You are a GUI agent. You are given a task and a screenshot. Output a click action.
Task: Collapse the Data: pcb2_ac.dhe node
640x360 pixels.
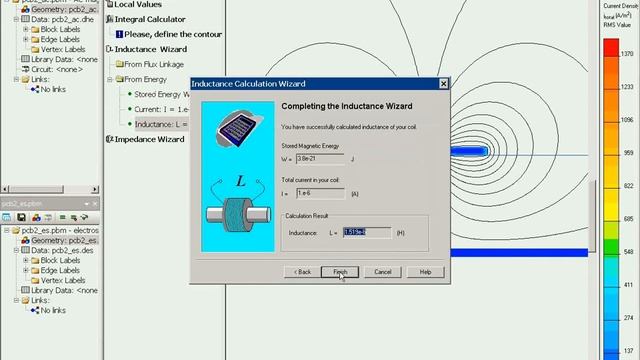[16, 19]
